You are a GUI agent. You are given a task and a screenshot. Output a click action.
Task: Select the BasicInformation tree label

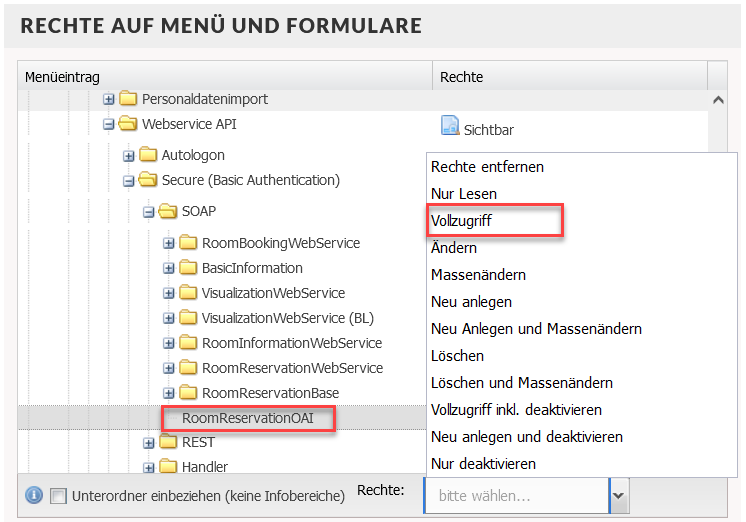(x=252, y=268)
